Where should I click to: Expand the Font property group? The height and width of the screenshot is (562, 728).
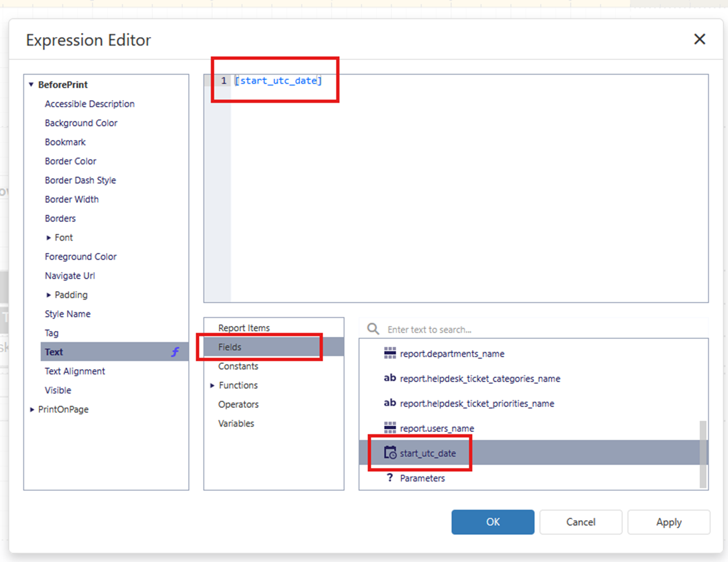click(x=48, y=237)
